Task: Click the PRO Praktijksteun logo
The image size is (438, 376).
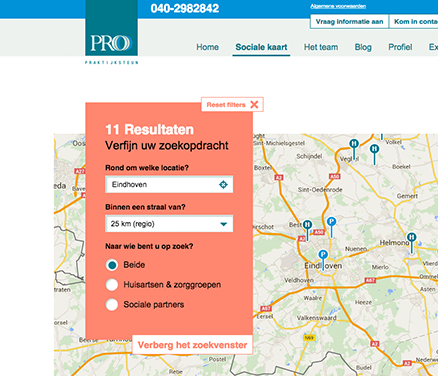Action: (x=111, y=32)
